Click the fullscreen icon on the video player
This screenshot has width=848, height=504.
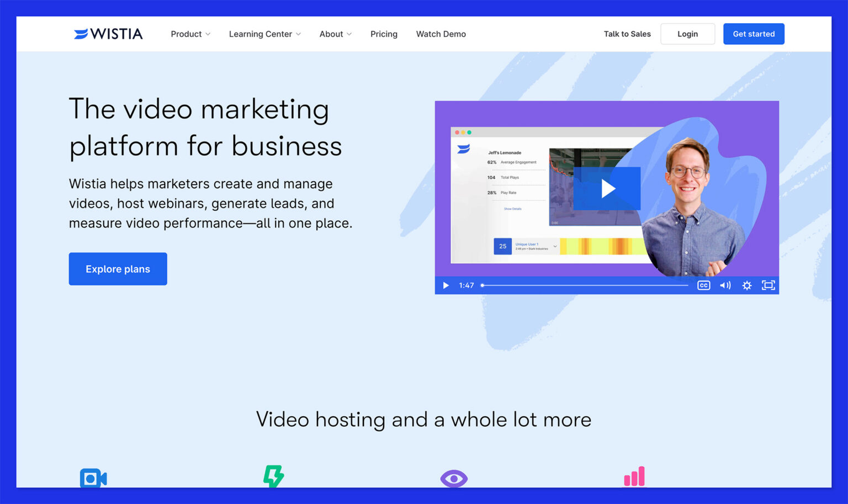tap(768, 285)
